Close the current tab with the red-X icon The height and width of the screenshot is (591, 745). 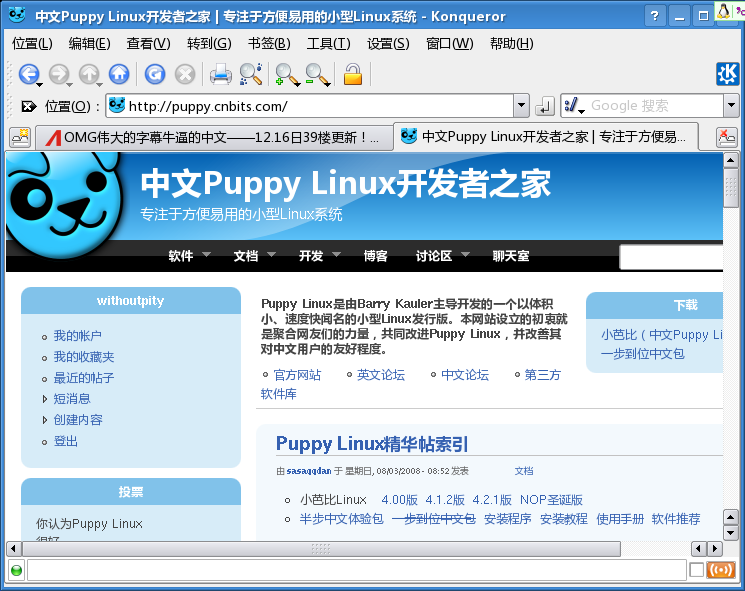pos(726,138)
